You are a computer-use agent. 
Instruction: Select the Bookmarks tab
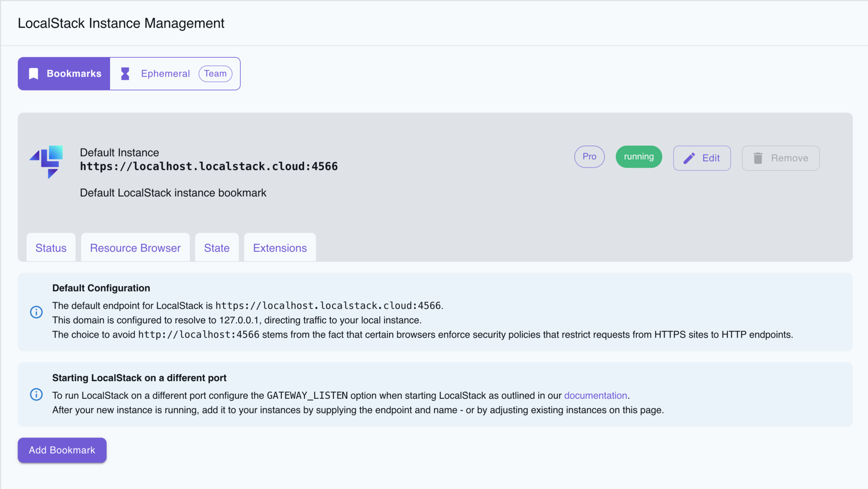click(x=64, y=73)
